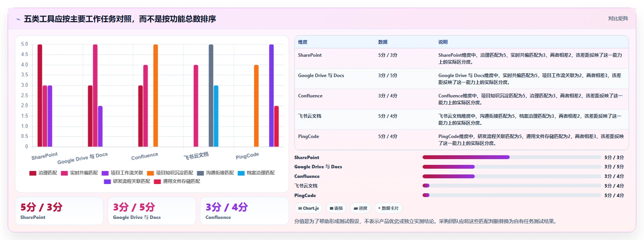Toggle the 项目工作流关联 legend color box
This screenshot has width=644, height=240.
105,173
